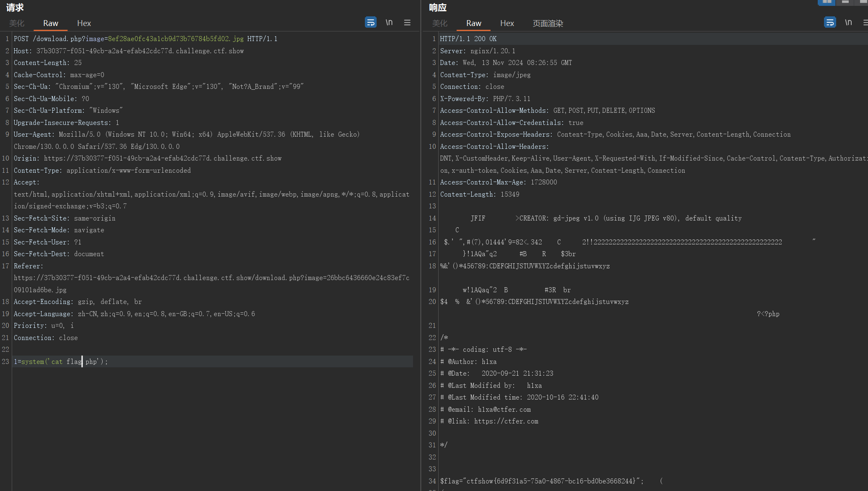868x491 pixels.
Task: Click the # -*- coding: utf-8 line
Action: (x=483, y=350)
